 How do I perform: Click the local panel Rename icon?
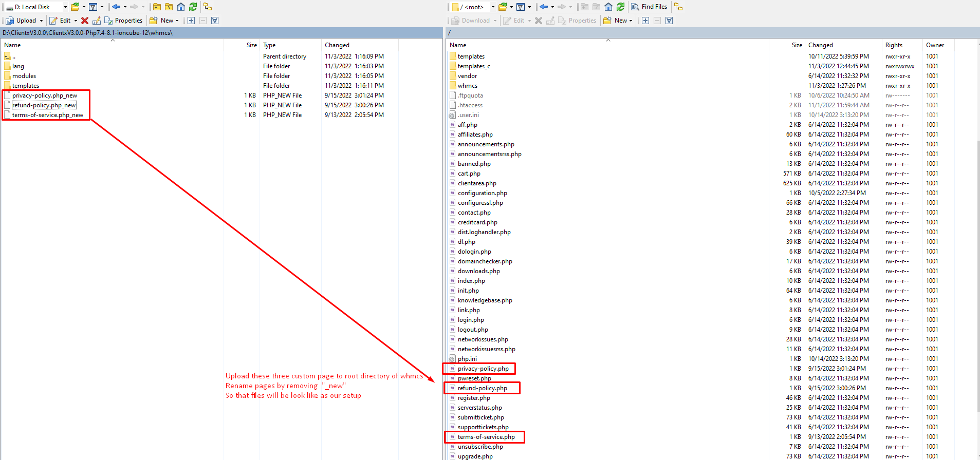97,21
